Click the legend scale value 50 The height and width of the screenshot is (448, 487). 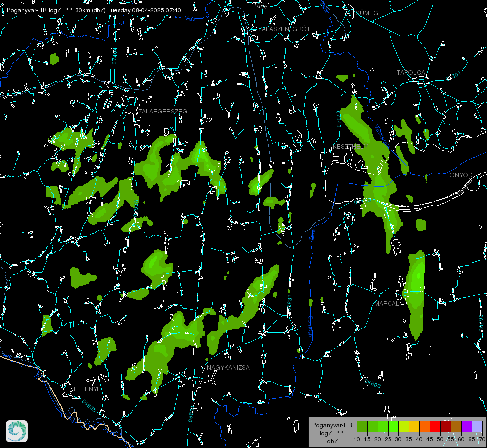440,439
